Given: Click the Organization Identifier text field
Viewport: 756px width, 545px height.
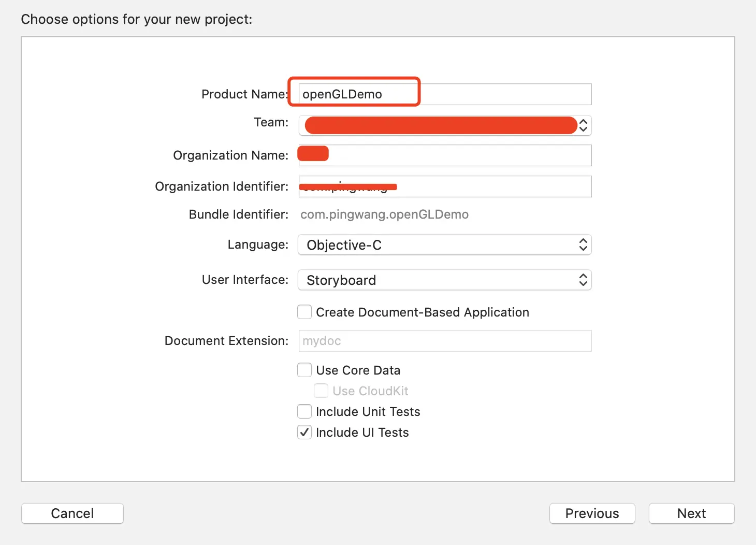Looking at the screenshot, I should coord(444,187).
